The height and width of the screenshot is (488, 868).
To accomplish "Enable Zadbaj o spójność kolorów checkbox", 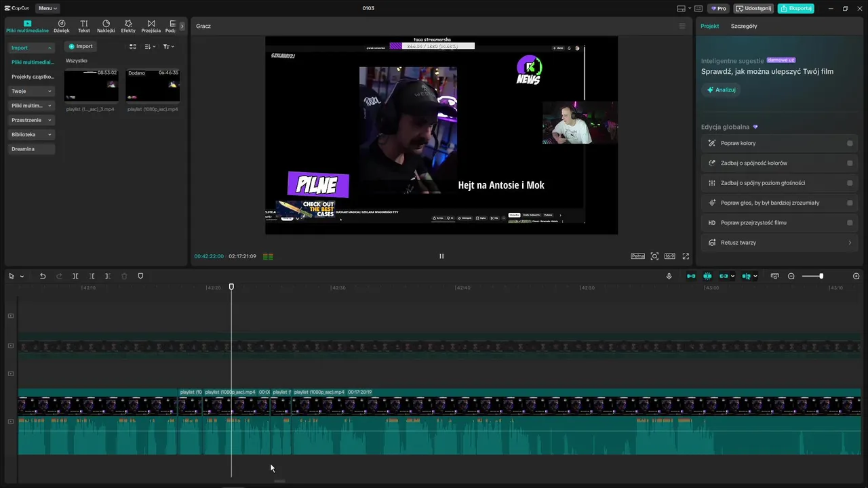I will click(x=850, y=163).
